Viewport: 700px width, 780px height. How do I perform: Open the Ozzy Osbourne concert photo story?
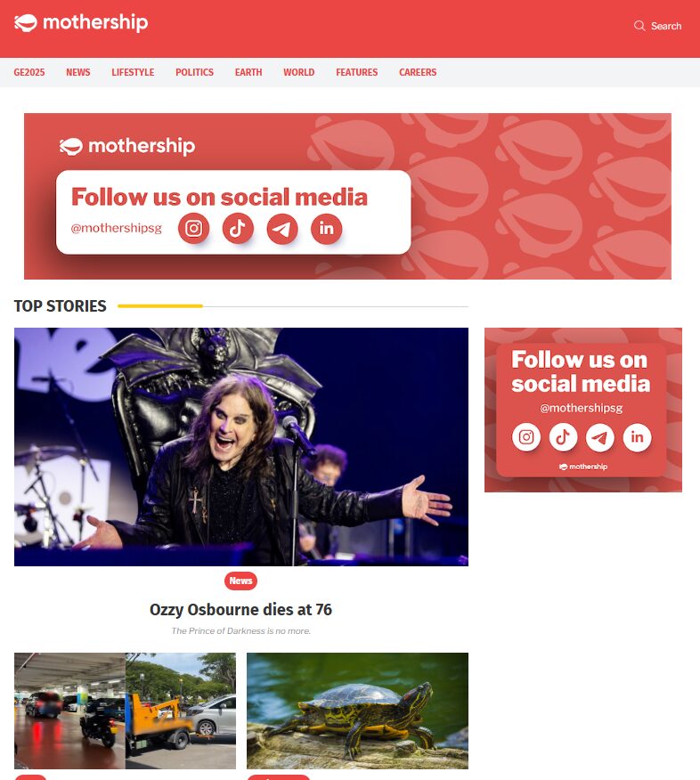click(241, 447)
